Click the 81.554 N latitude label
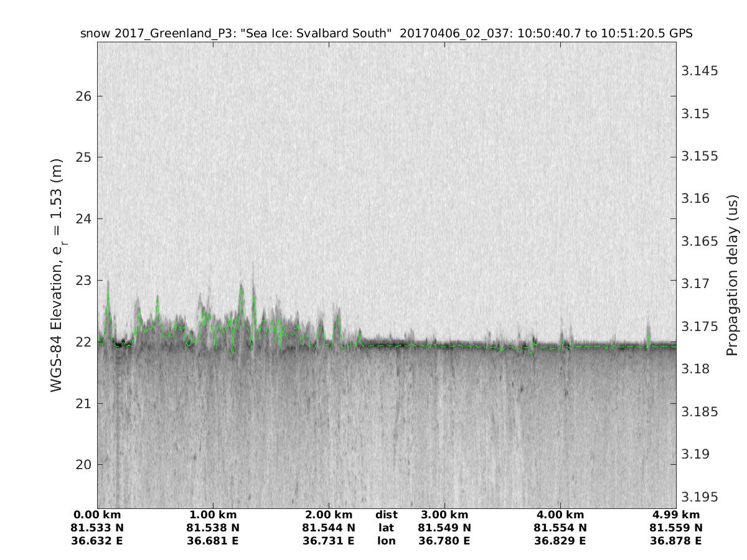The width and height of the screenshot is (747, 560). click(560, 528)
